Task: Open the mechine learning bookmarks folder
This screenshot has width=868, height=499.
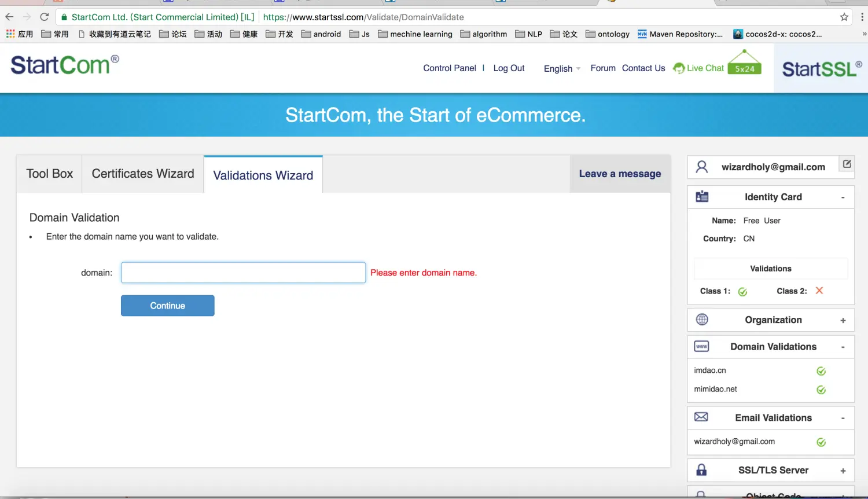Action: 415,34
